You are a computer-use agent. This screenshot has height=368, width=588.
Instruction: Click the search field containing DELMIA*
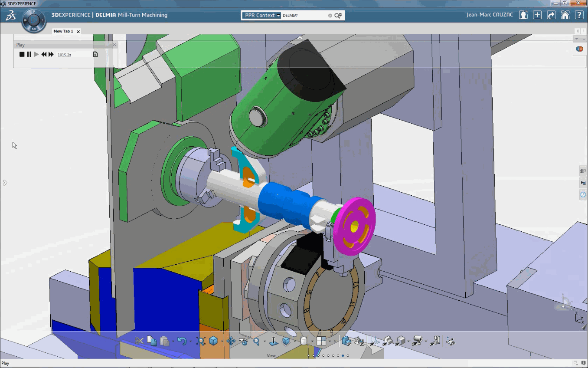(304, 15)
